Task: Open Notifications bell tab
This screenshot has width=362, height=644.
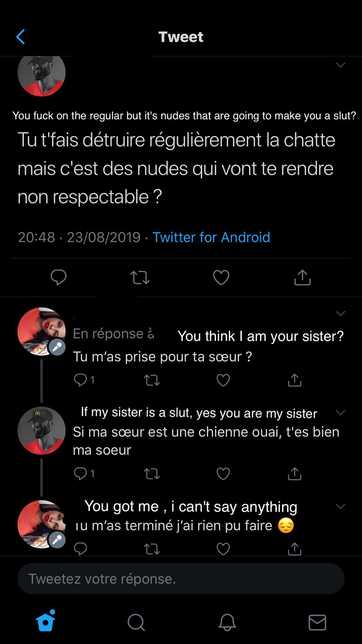Action: click(x=227, y=622)
